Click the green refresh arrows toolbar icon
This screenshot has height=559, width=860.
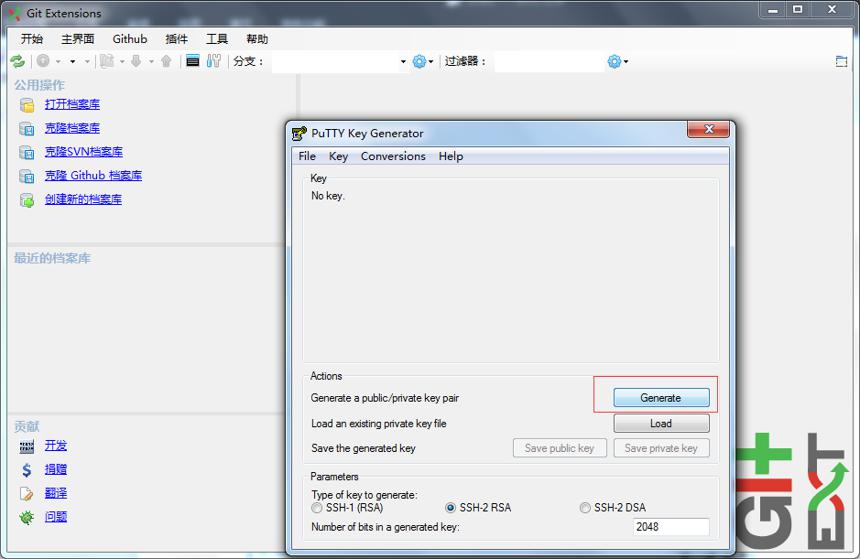tap(18, 61)
